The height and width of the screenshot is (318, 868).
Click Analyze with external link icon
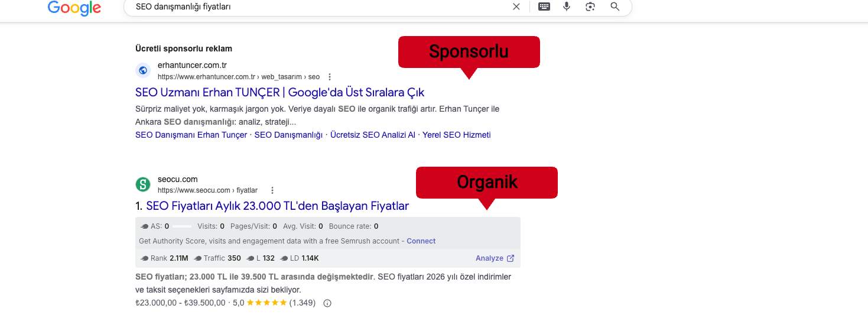[495, 258]
